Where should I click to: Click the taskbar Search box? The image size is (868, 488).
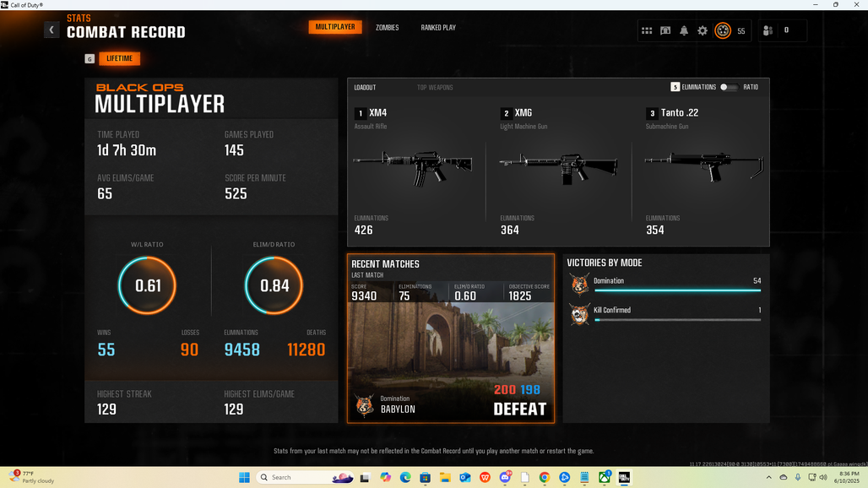pyautogui.click(x=307, y=478)
